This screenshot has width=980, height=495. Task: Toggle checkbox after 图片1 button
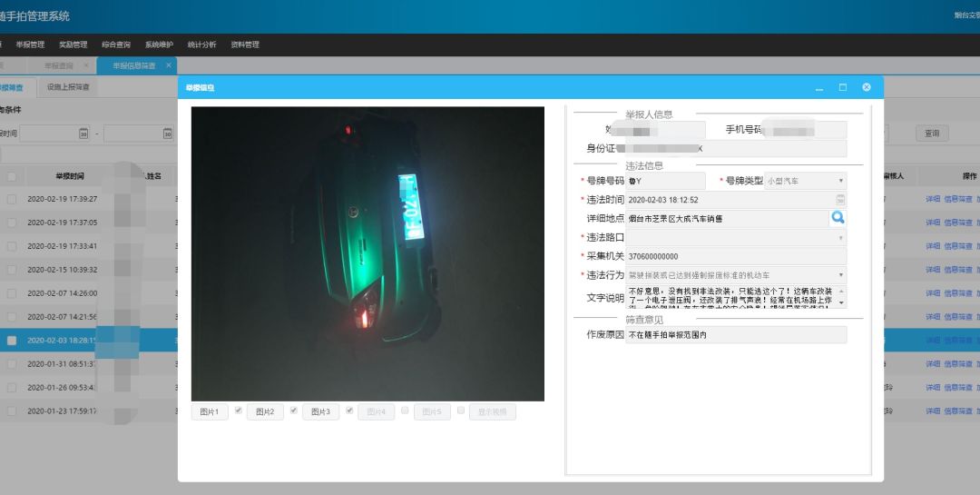click(238, 411)
